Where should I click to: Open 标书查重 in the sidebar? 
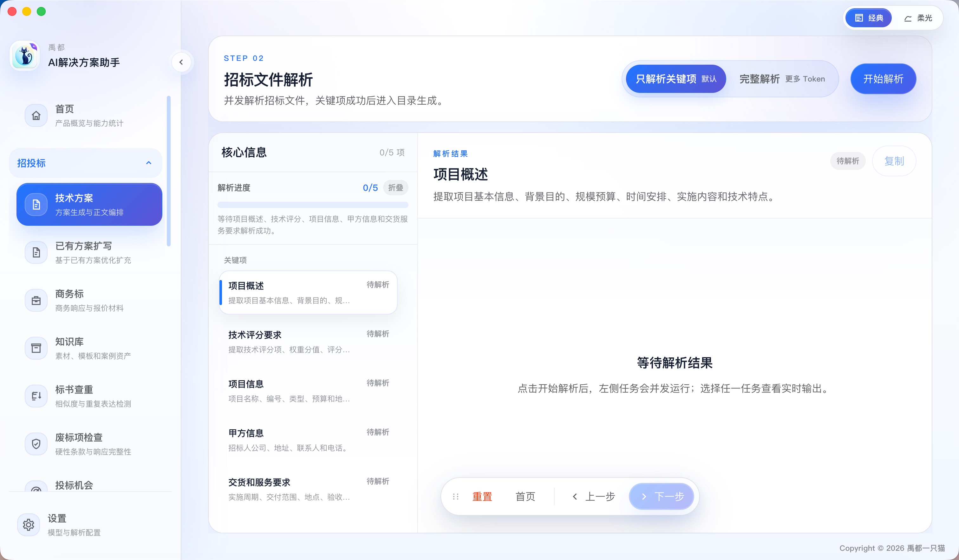89,396
